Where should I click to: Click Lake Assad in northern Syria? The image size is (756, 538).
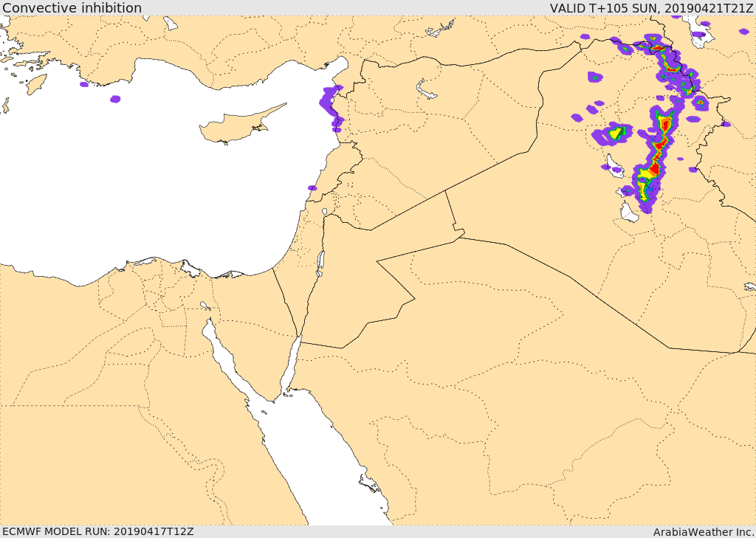(426, 90)
